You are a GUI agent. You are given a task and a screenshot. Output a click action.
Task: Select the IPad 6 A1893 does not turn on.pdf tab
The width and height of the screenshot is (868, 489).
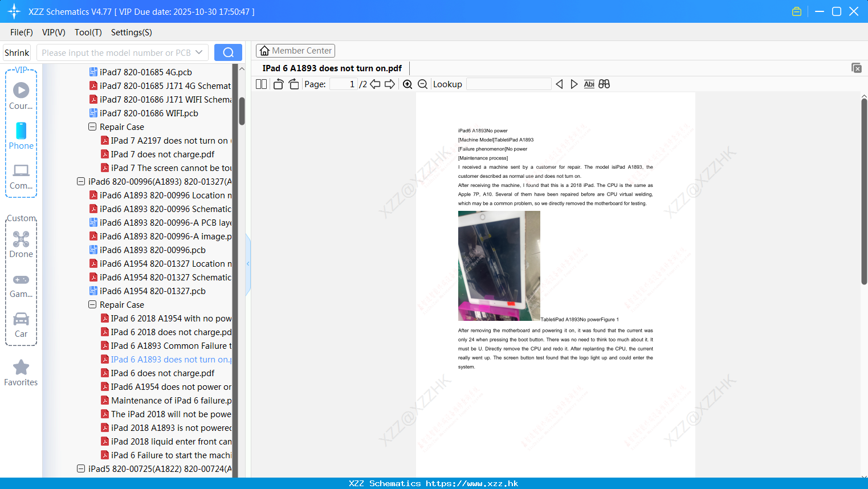pyautogui.click(x=332, y=68)
